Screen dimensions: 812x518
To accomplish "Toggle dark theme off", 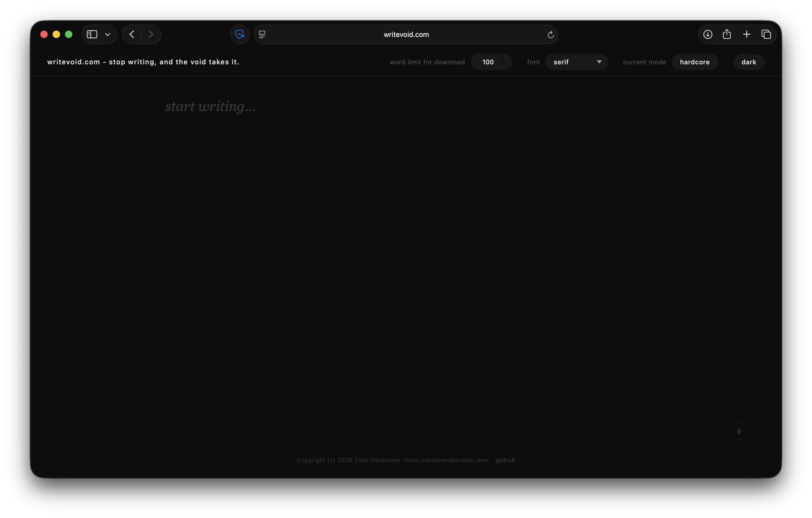I will tap(749, 62).
